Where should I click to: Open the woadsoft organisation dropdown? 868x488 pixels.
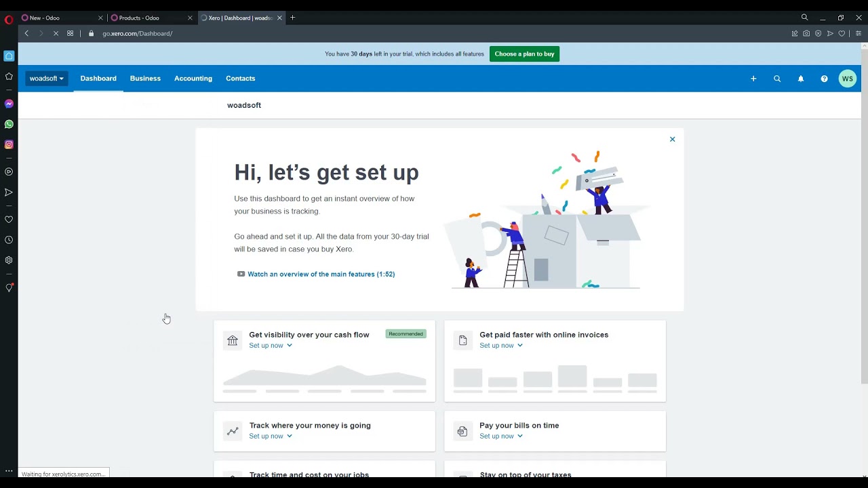[x=47, y=79]
